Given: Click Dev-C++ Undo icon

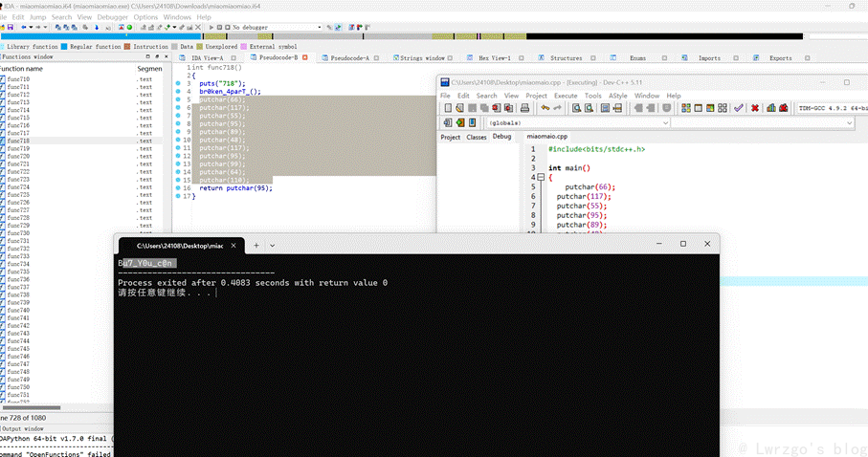Looking at the screenshot, I should [x=545, y=108].
